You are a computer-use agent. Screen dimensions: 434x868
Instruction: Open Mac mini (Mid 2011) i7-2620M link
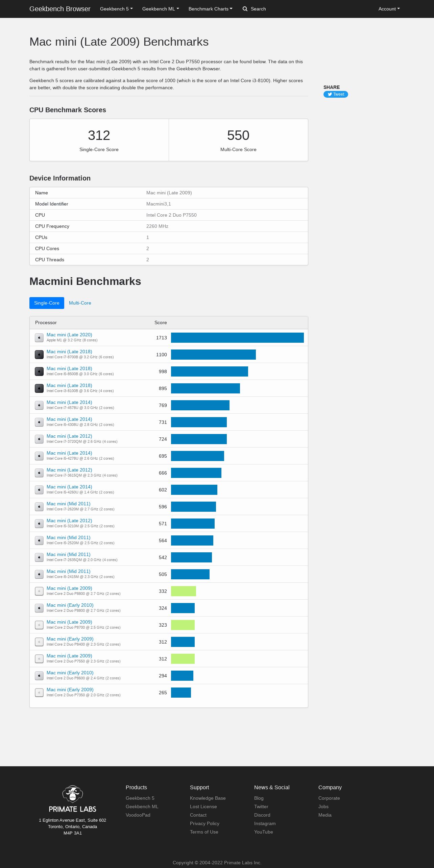point(69,504)
